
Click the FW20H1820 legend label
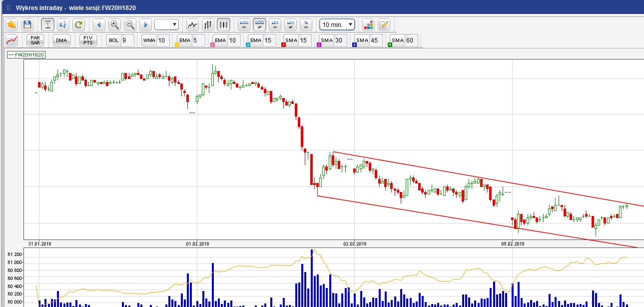point(26,55)
